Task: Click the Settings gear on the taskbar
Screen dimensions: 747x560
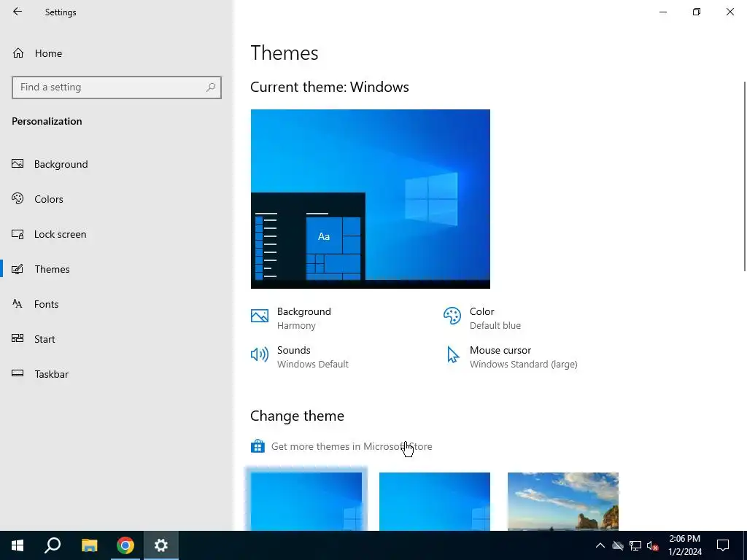Action: (161, 545)
